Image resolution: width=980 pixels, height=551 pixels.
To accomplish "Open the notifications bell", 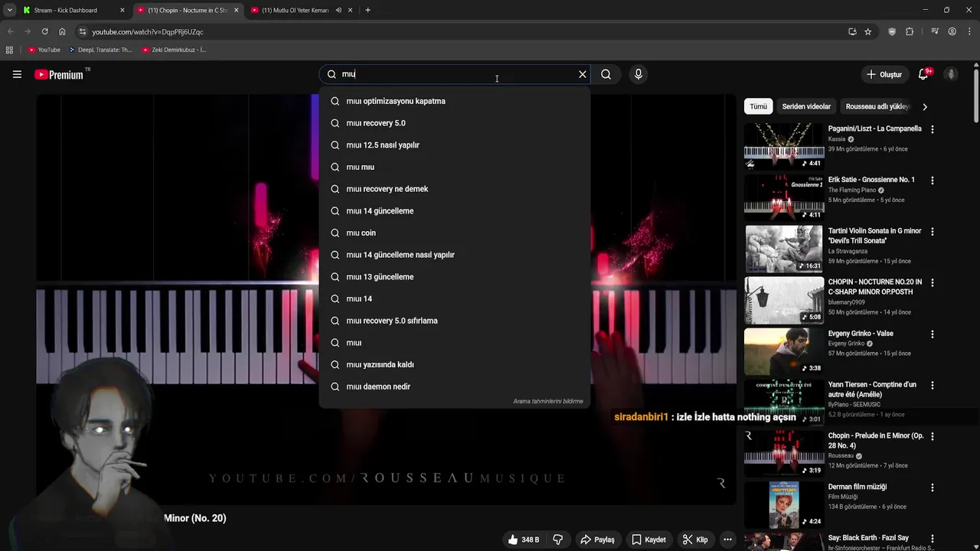I will [x=924, y=74].
